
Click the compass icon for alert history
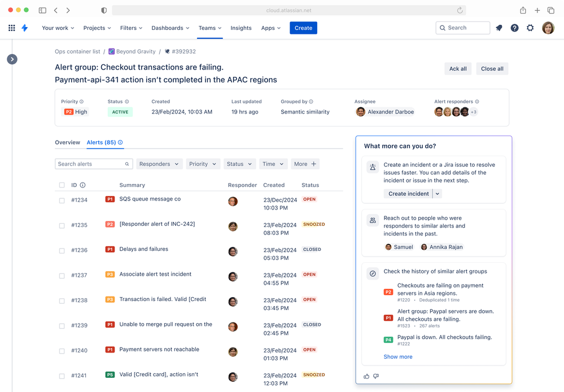(373, 273)
